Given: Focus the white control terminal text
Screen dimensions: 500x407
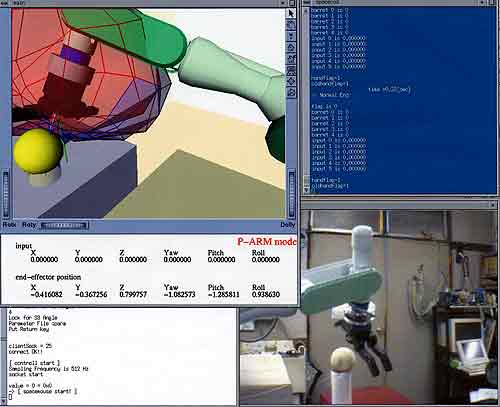Looking at the screenshot, I should 120,355.
